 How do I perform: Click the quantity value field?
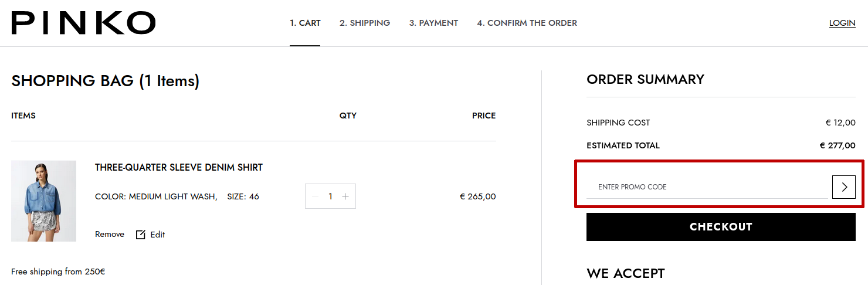[331, 196]
